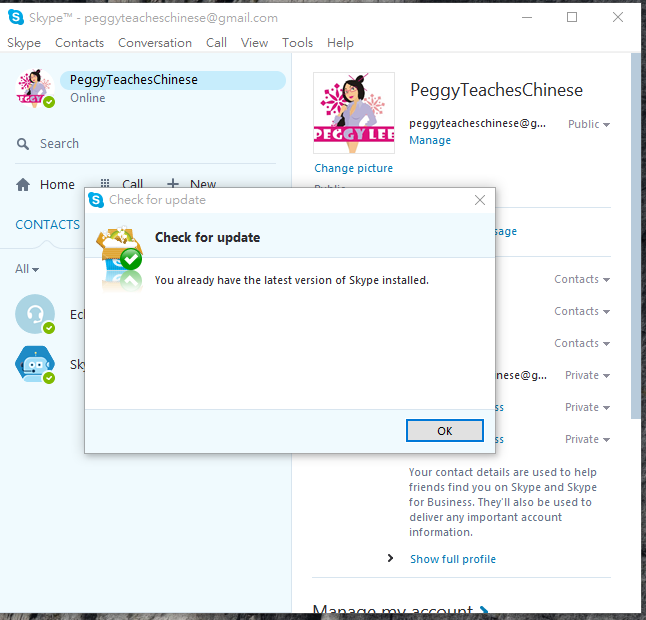This screenshot has width=646, height=620.
Task: Open the second Contacts visibility dropdown
Action: pos(582,311)
